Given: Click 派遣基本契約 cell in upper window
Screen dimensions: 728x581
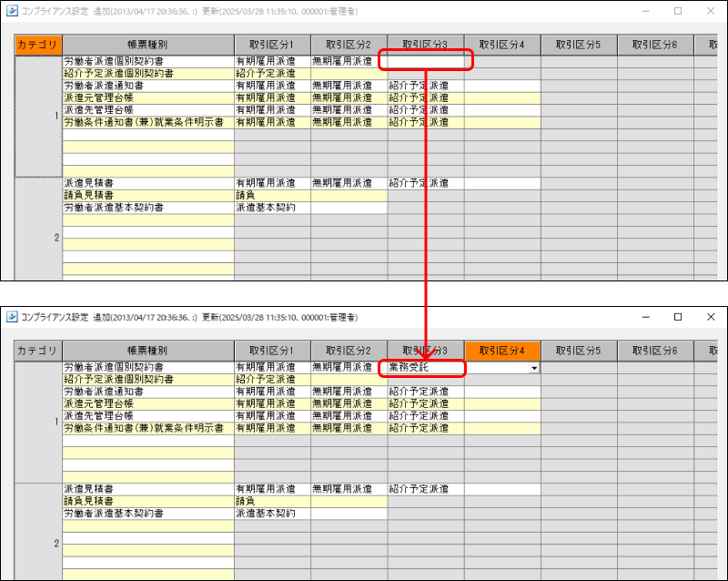Looking at the screenshot, I should [272, 208].
